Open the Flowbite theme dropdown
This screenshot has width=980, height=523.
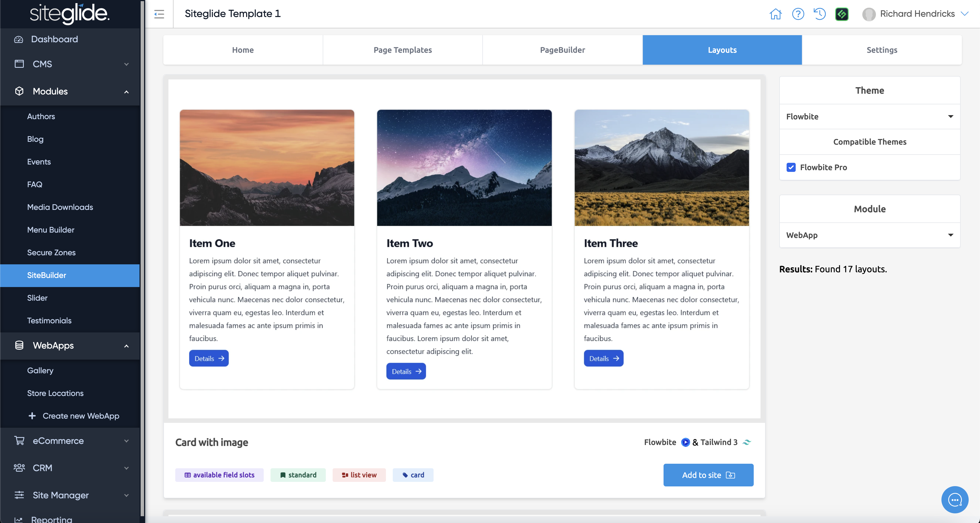[x=869, y=117]
